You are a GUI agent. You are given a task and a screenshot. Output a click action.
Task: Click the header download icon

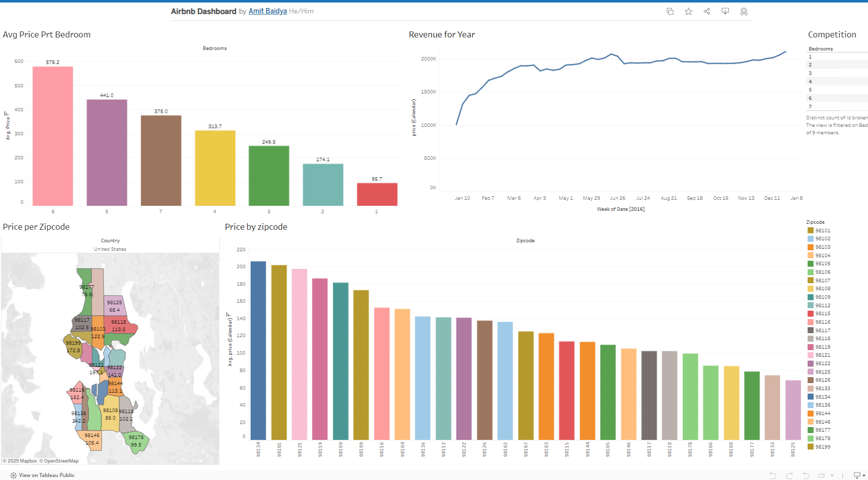pyautogui.click(x=725, y=11)
